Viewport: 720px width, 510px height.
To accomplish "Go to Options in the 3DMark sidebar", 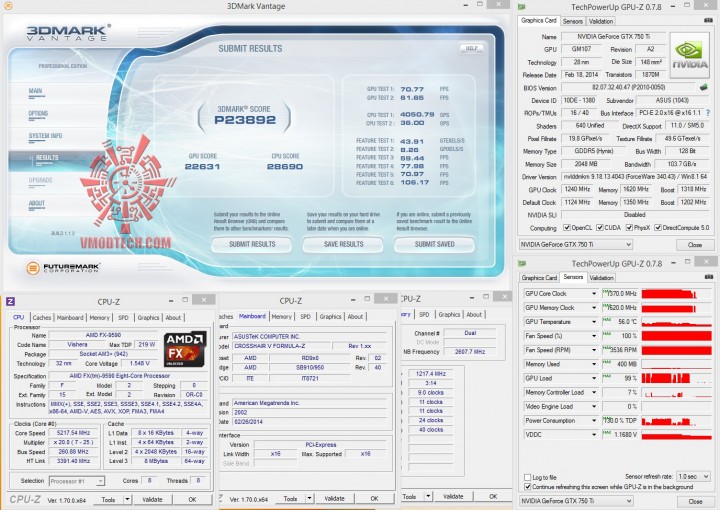I will coord(38,114).
